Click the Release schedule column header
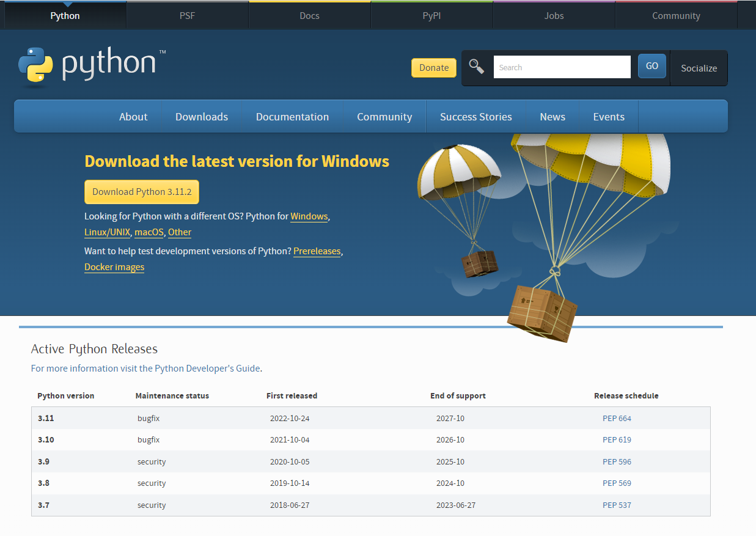The image size is (756, 536). pos(626,396)
